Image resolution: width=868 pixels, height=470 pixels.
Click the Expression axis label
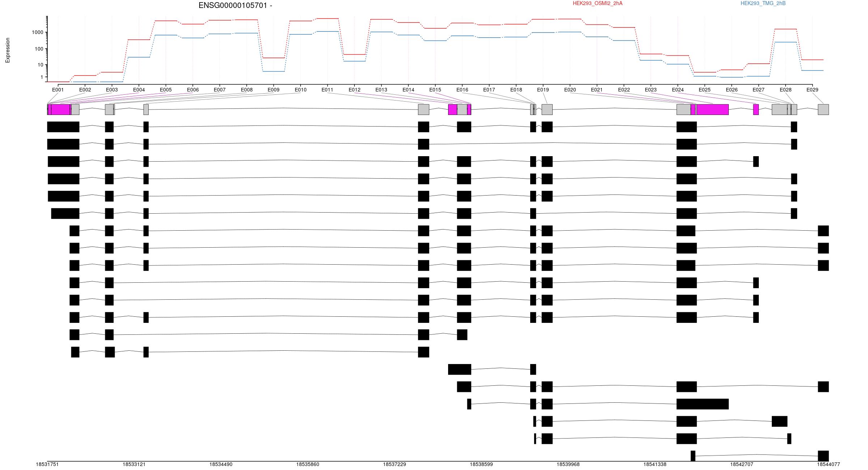tap(8, 50)
